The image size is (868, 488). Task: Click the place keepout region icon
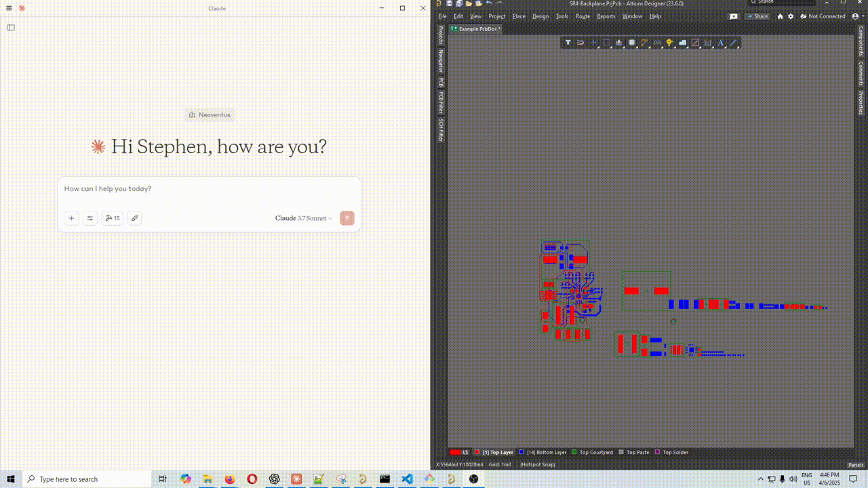pos(696,43)
